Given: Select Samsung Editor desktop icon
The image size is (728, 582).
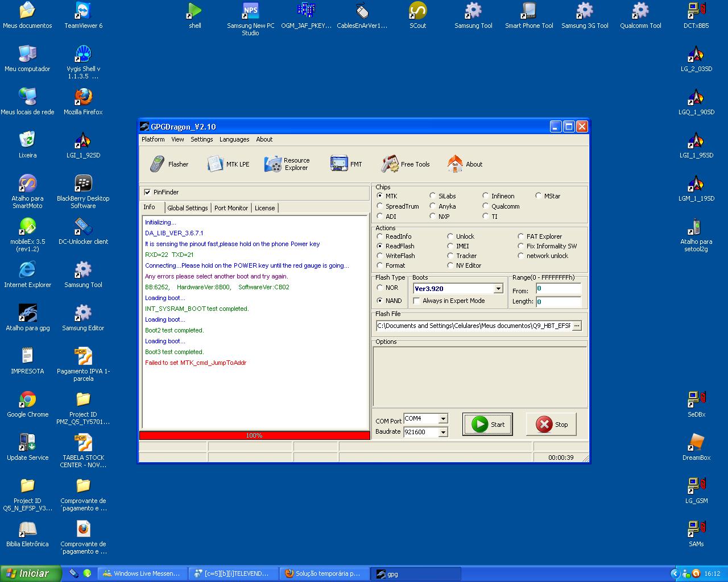Looking at the screenshot, I should point(84,318).
